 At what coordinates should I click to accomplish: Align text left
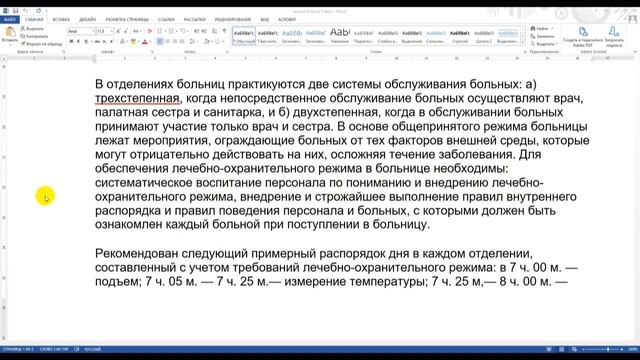click(160, 42)
